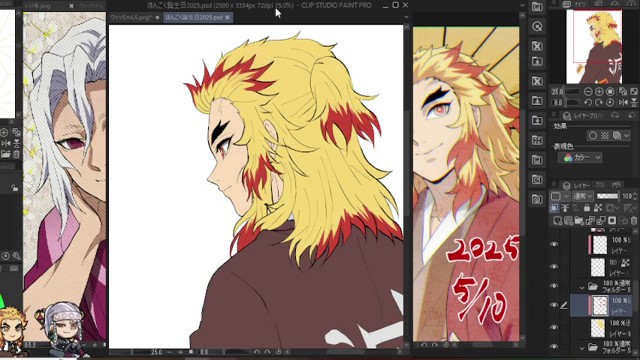Image resolution: width=640 pixels, height=360 pixels.
Task: Toggle visibility of upper フォルダー folder
Action: 554,286
